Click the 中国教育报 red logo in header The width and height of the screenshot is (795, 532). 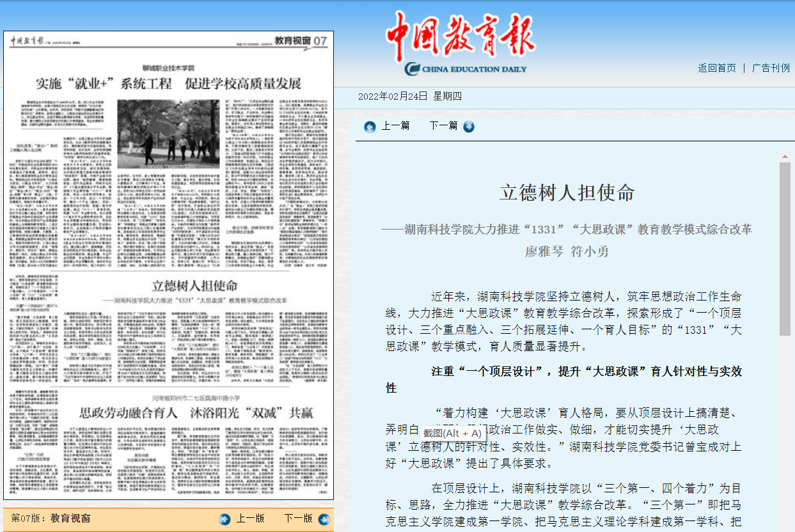pyautogui.click(x=460, y=36)
